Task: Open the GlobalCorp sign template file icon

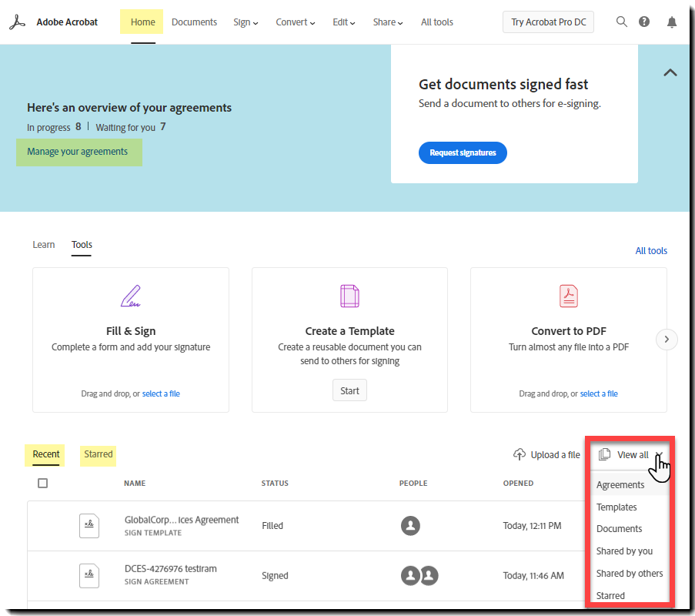Action: click(89, 526)
